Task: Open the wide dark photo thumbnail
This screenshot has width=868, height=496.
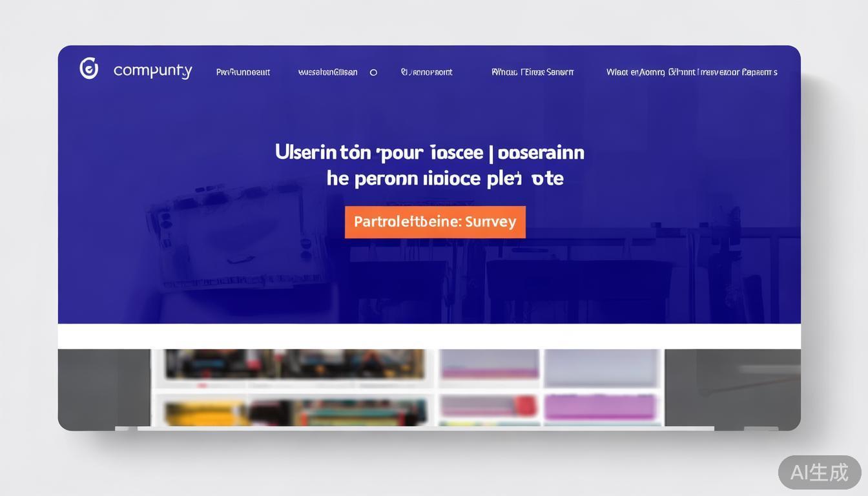Action: [x=294, y=364]
